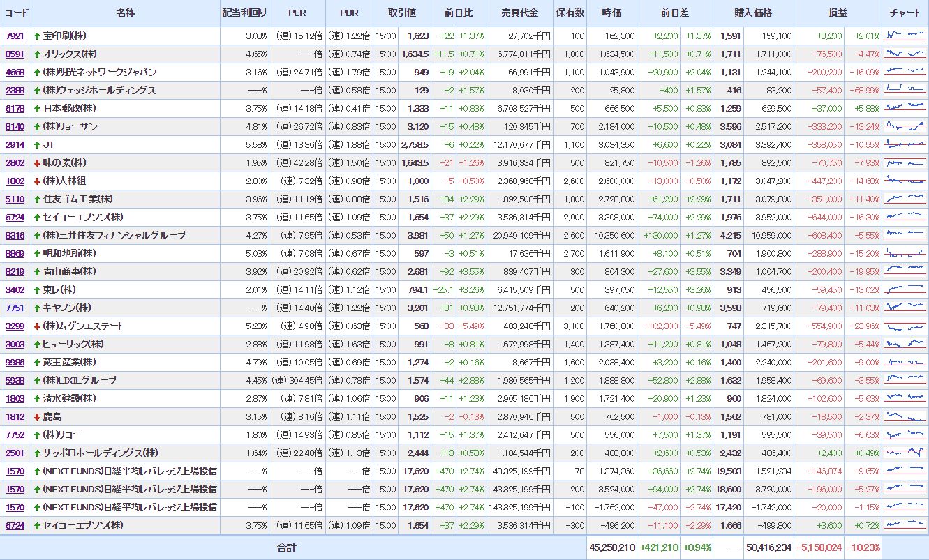Click the red down arrow beside 味の素(株)

click(x=38, y=162)
